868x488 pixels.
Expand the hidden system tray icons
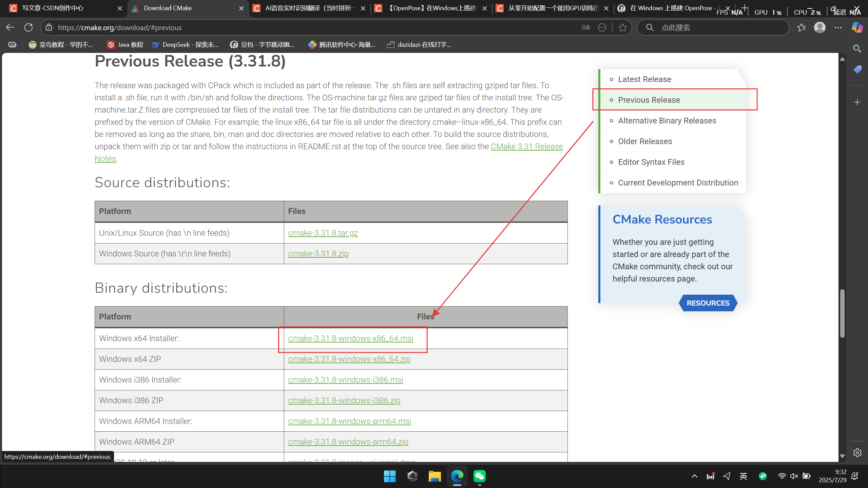[x=695, y=476]
